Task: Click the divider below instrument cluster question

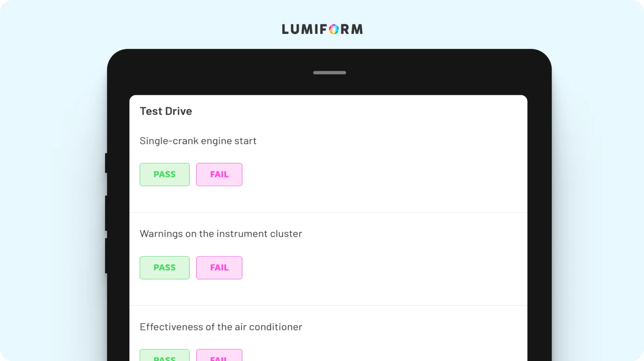Action: pyautogui.click(x=328, y=305)
